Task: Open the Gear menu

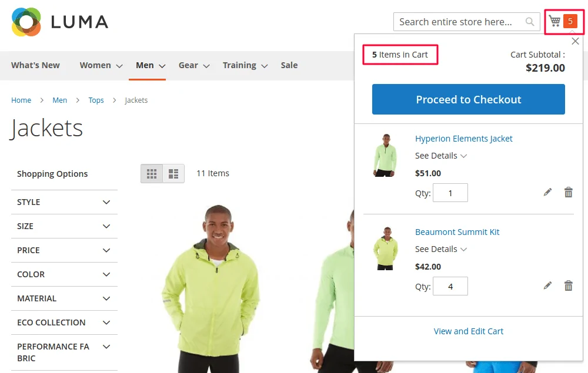Action: tap(193, 65)
